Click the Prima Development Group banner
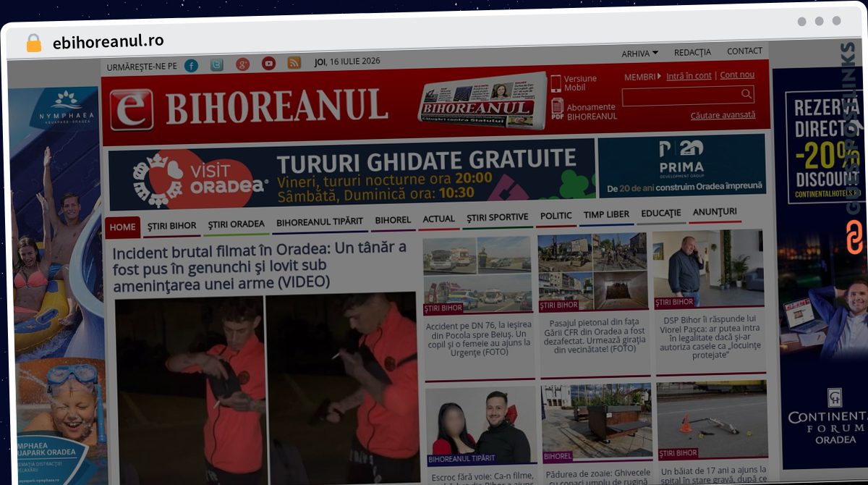The height and width of the screenshot is (485, 868). click(x=682, y=166)
